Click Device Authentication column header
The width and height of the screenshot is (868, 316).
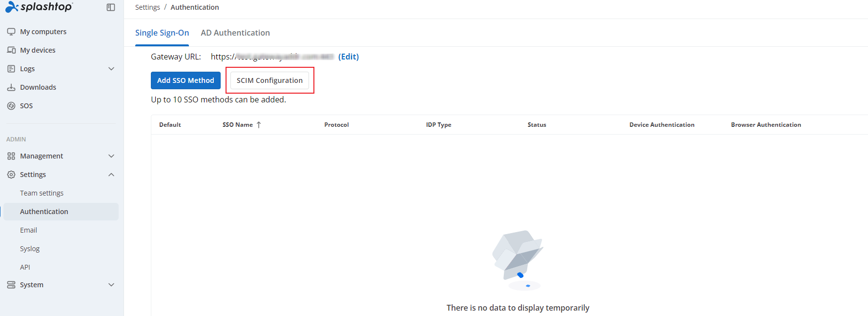coord(661,125)
